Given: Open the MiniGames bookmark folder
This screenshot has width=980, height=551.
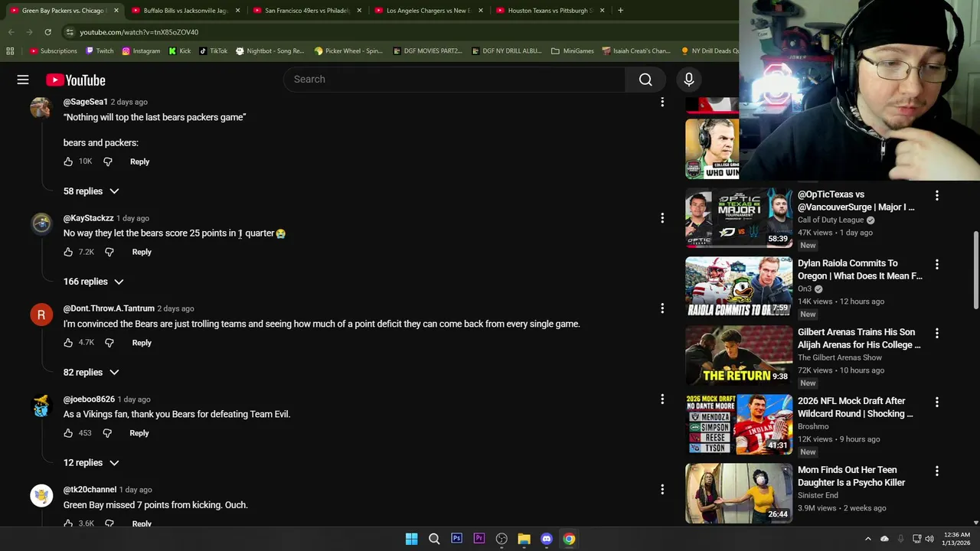Looking at the screenshot, I should coord(572,51).
